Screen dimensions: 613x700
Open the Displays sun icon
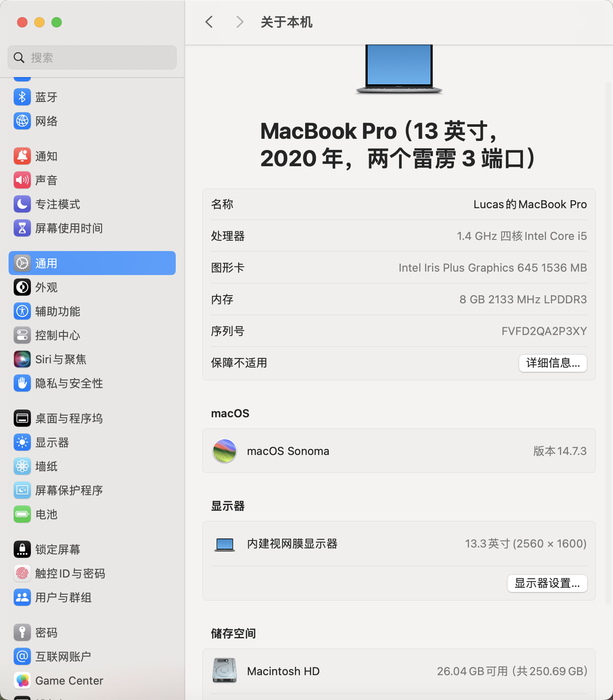click(22, 442)
